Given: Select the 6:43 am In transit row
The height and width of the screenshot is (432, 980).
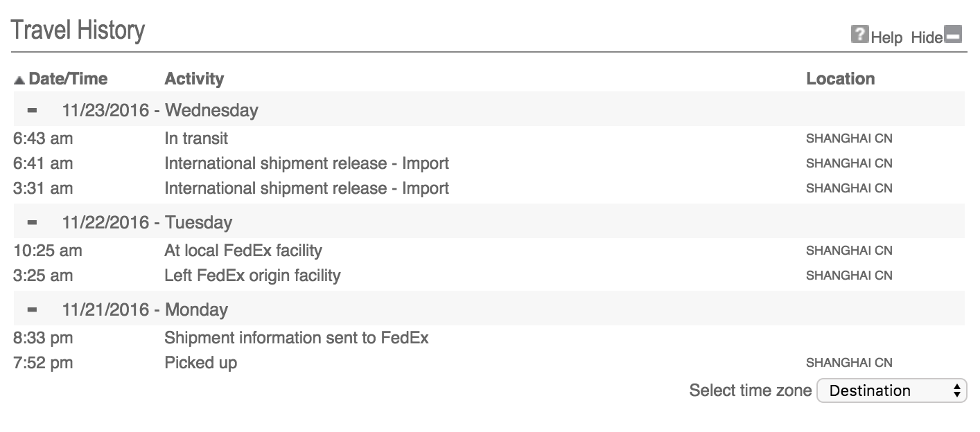Looking at the screenshot, I should tap(488, 138).
